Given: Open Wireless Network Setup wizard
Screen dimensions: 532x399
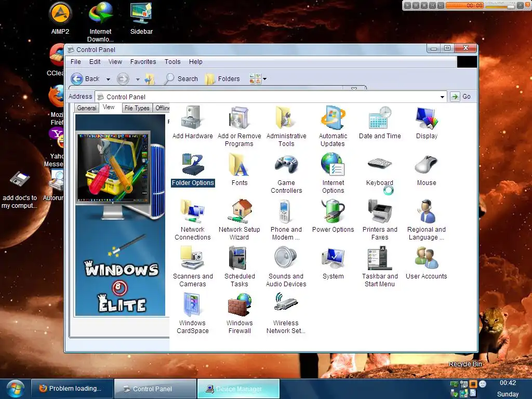Looking at the screenshot, I should [286, 313].
